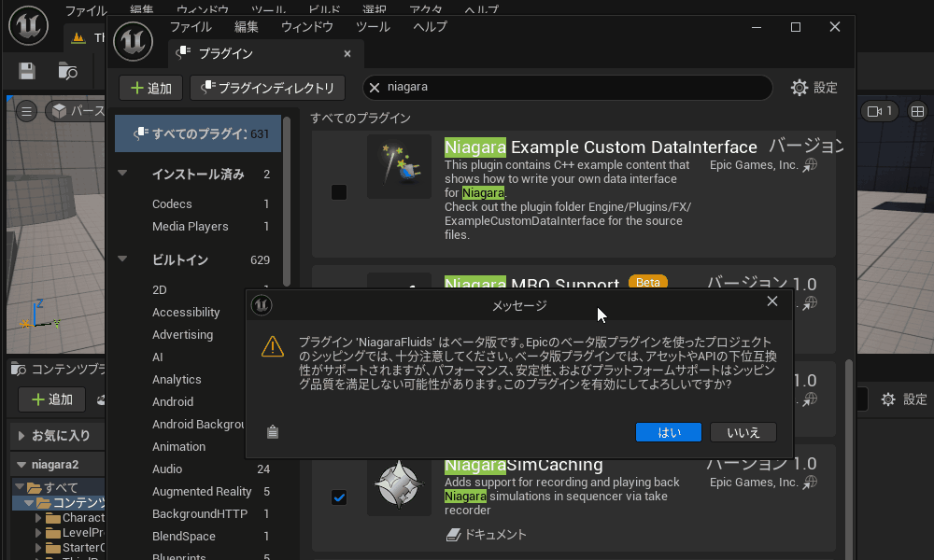934x560 pixels.
Task: Open the ツール menu in plugin window
Action: 373,27
